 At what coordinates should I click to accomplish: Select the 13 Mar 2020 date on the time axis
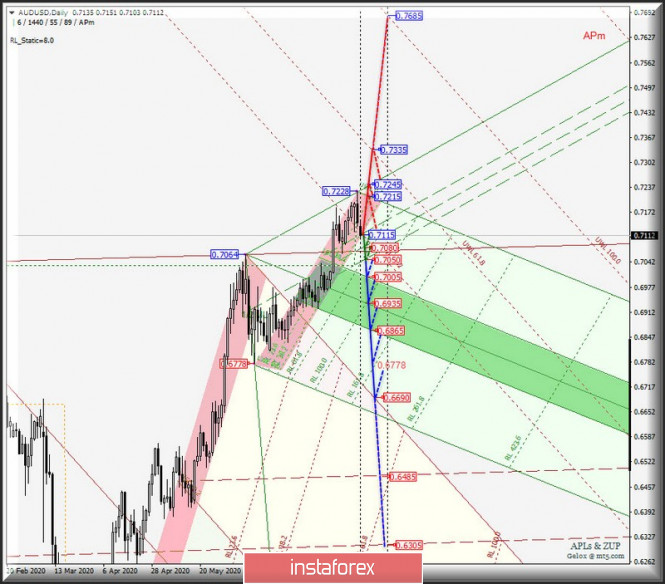click(74, 571)
